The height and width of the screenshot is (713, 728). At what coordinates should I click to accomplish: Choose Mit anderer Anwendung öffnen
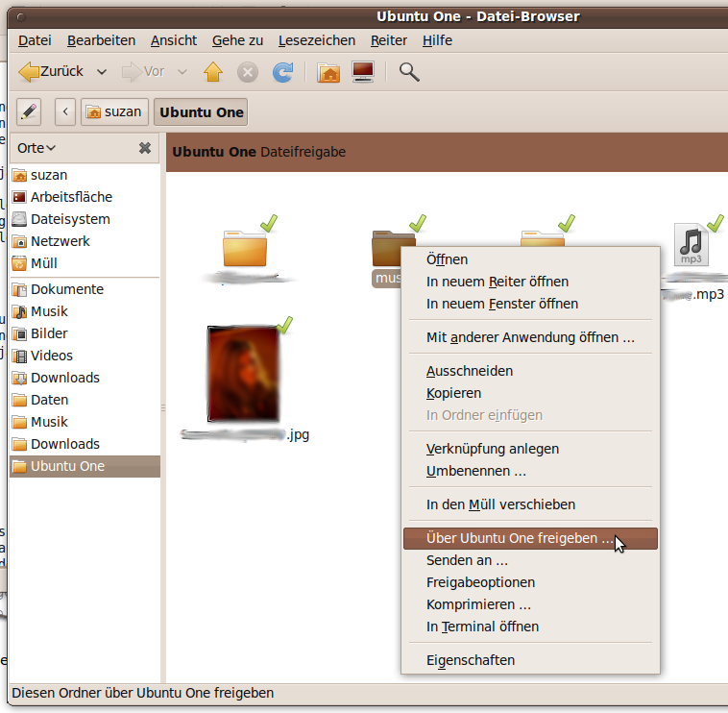[x=530, y=337]
